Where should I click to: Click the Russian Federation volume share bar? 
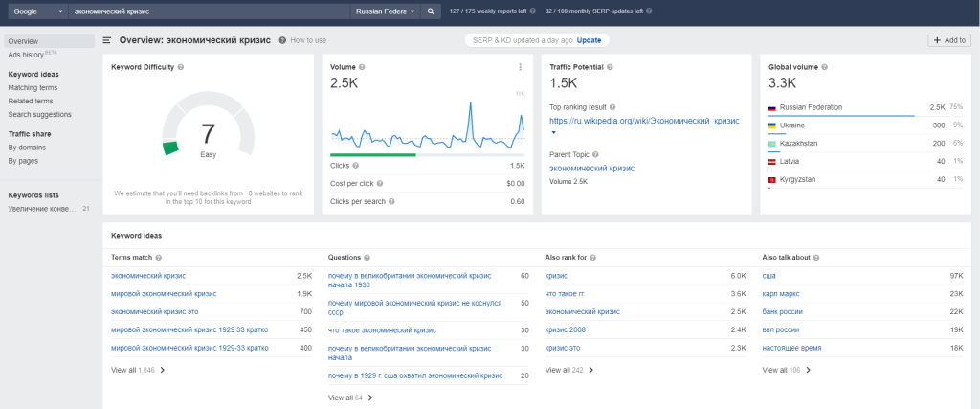click(x=841, y=116)
